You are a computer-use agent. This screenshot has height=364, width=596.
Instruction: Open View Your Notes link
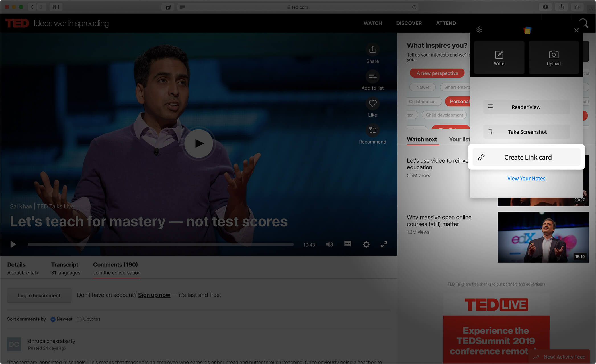[x=526, y=179]
